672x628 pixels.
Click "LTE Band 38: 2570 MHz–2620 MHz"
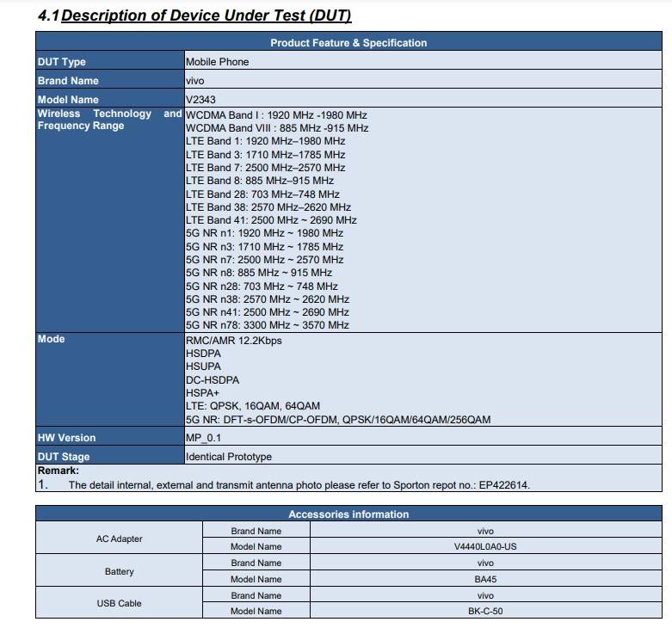click(x=268, y=207)
